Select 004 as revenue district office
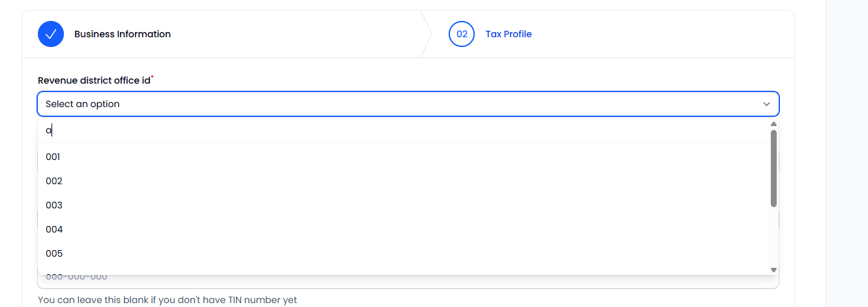 pyautogui.click(x=54, y=229)
